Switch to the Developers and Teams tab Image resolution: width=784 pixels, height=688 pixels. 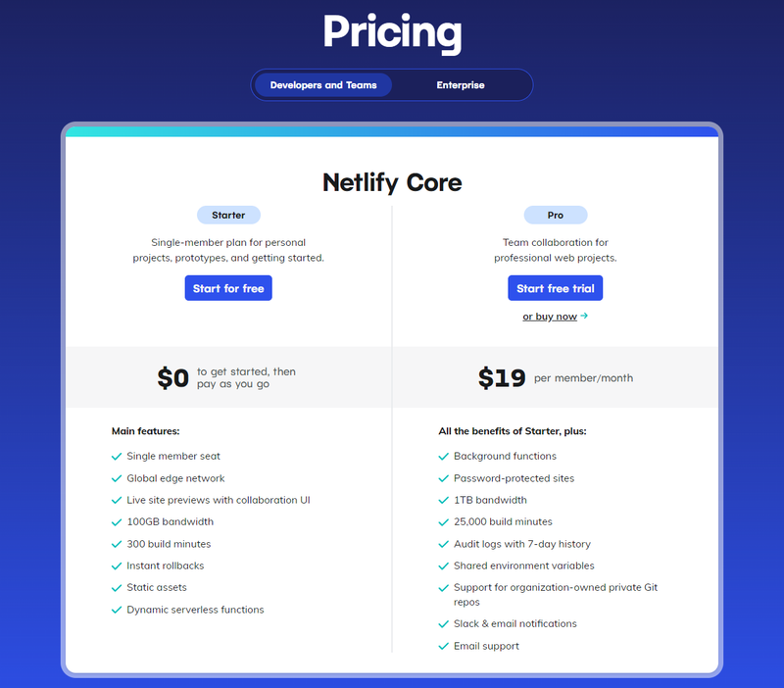pos(323,85)
